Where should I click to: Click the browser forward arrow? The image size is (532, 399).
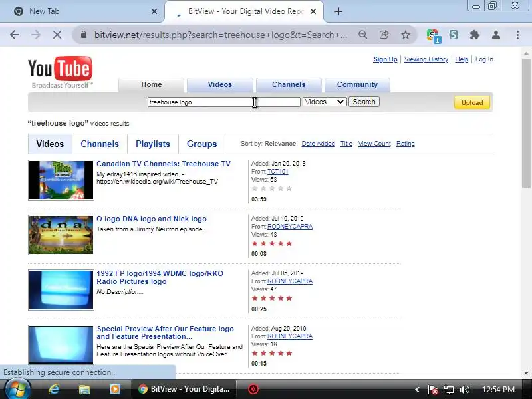point(36,35)
